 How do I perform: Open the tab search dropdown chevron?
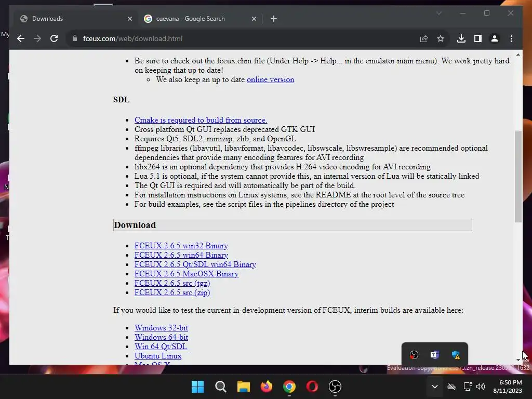coord(439,13)
